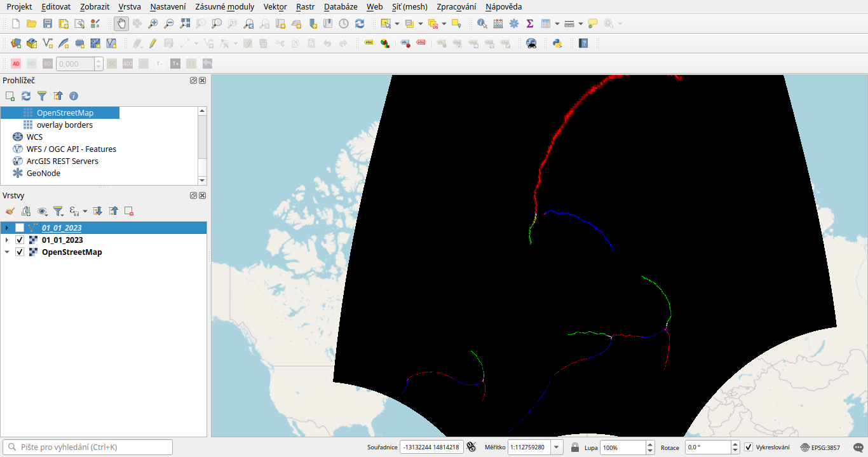The image size is (868, 457).
Task: Open layer styling paintbrush in the Vrstvy panel
Action: tap(10, 211)
